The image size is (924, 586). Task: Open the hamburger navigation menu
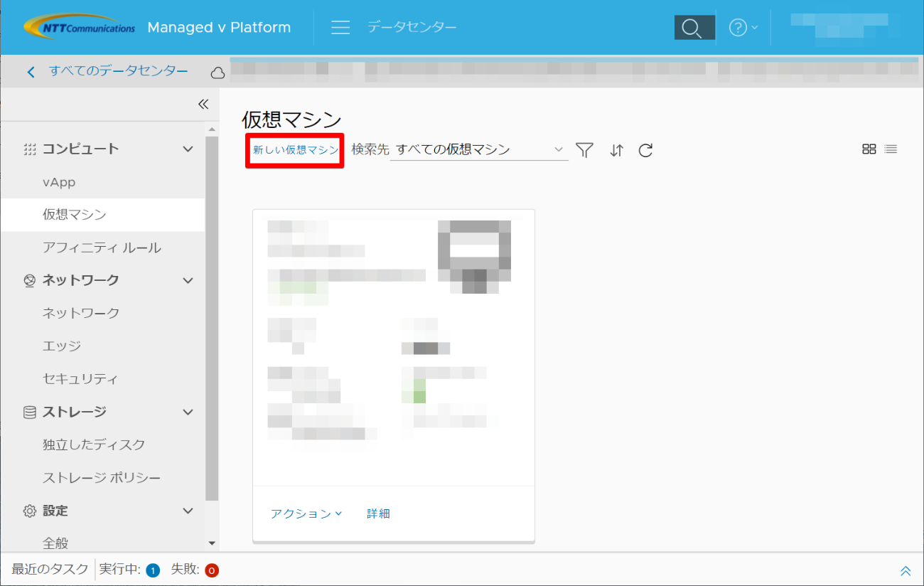coord(340,28)
